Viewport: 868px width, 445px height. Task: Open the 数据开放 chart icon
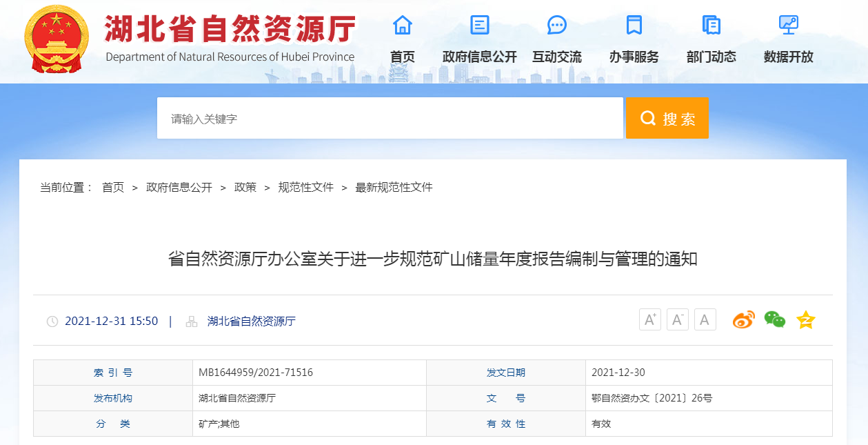[x=788, y=25]
